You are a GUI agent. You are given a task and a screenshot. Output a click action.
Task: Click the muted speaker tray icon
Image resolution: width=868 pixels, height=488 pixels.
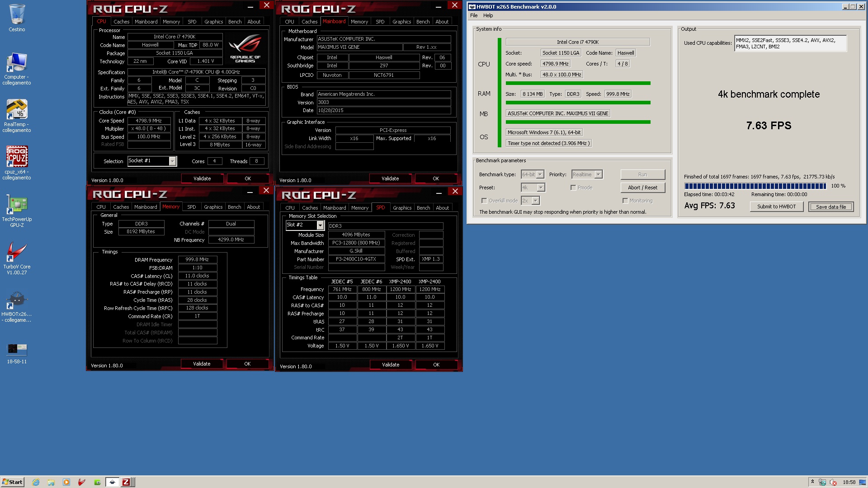point(833,482)
